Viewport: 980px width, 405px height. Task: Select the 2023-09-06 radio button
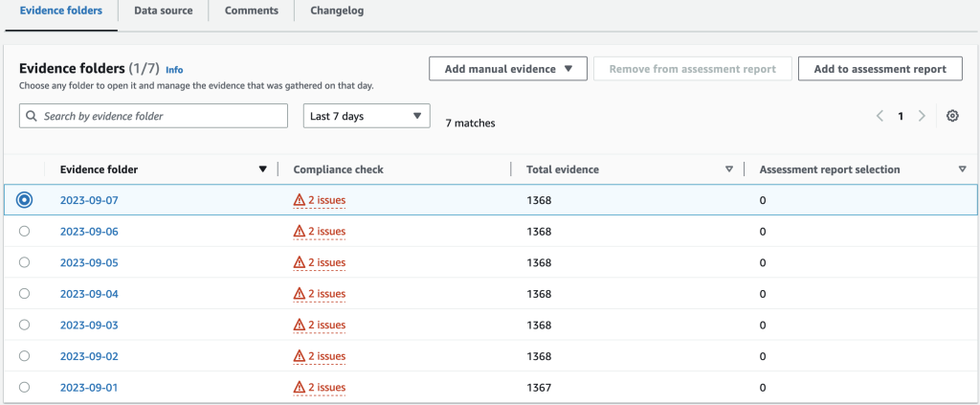click(x=24, y=232)
